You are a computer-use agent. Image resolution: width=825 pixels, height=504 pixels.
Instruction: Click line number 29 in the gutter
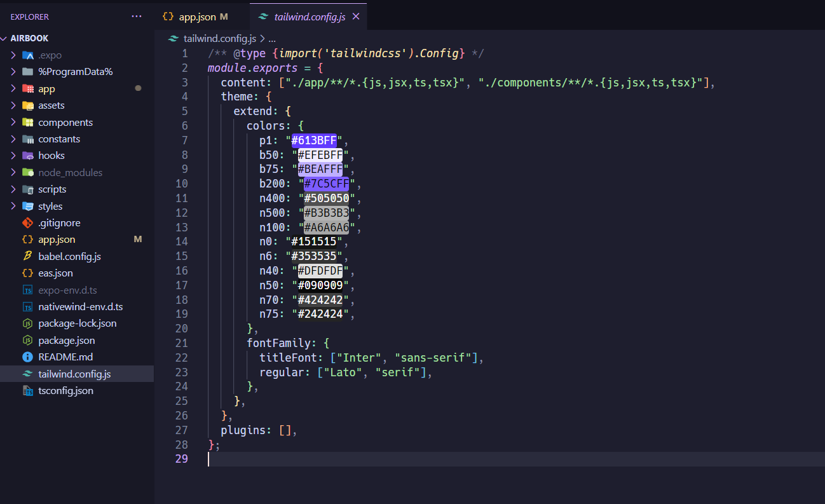pyautogui.click(x=182, y=460)
